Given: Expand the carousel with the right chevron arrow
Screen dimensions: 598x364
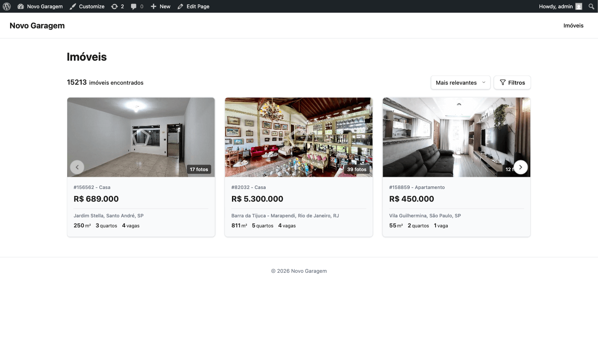Looking at the screenshot, I should coord(520,167).
